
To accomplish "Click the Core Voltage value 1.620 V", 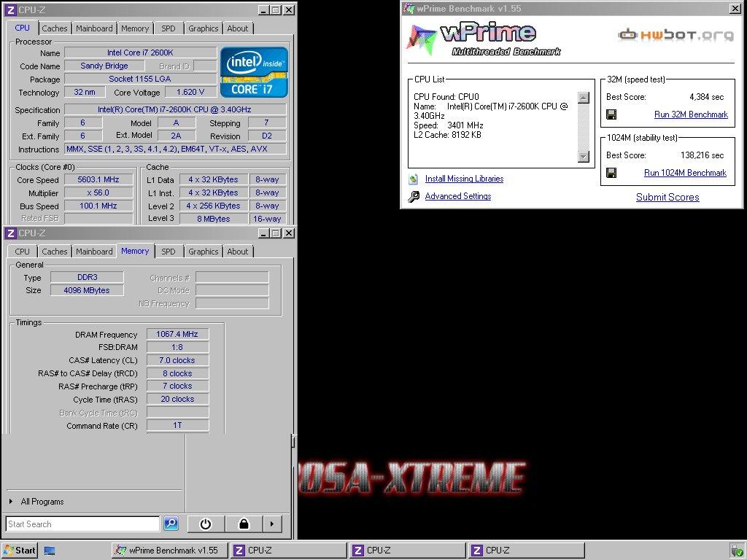I will 190,92.
